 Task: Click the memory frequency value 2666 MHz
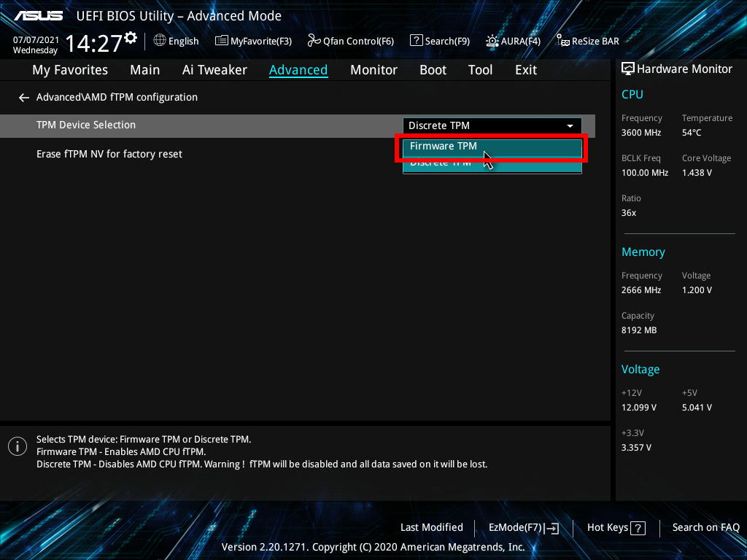point(640,290)
